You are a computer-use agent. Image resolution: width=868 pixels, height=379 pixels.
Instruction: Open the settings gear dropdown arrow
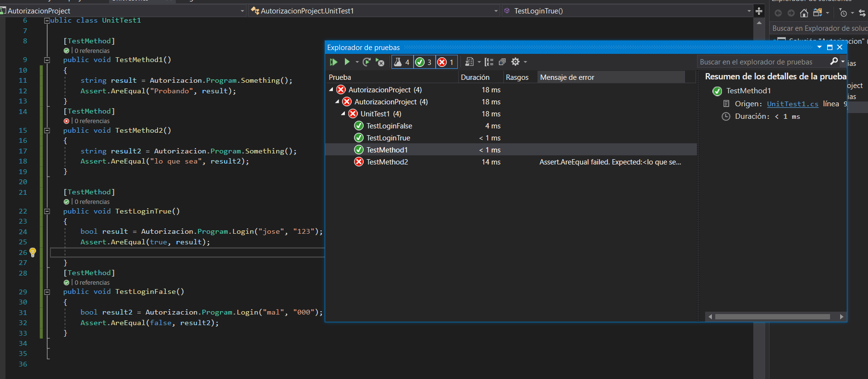pyautogui.click(x=526, y=62)
